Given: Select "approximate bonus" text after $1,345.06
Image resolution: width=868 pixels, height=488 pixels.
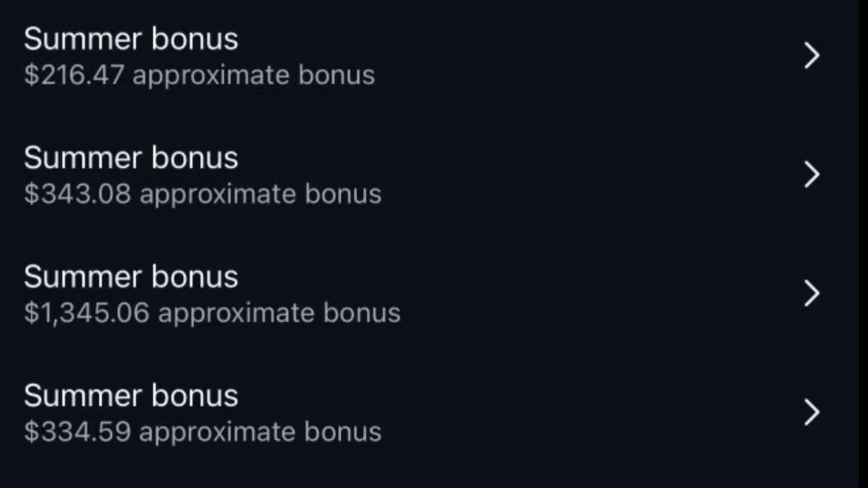Looking at the screenshot, I should (x=279, y=312).
